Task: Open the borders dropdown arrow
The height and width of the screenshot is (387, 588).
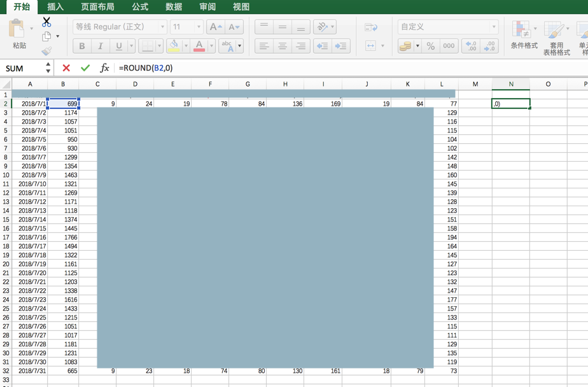Action: pyautogui.click(x=160, y=46)
